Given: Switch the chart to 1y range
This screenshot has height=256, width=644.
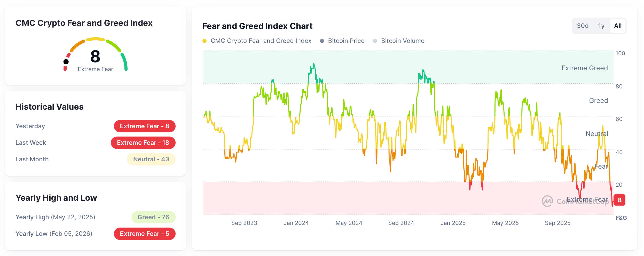Looking at the screenshot, I should click(x=601, y=26).
